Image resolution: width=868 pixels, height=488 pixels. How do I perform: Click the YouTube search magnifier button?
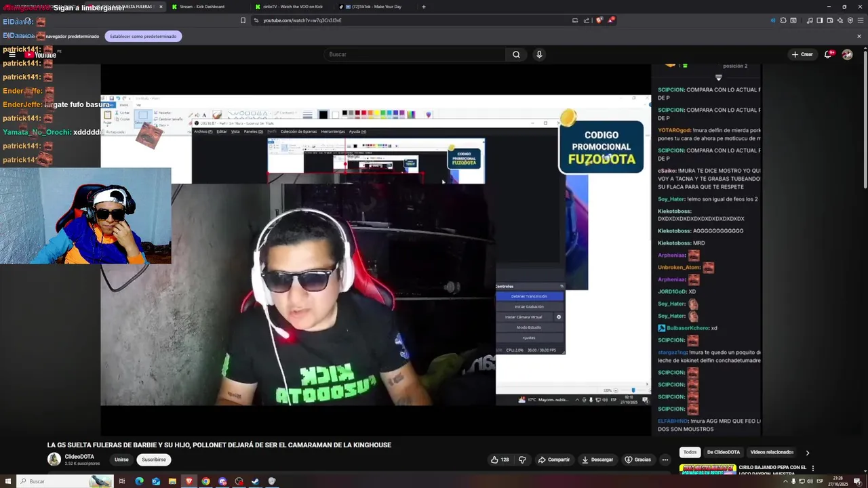[x=516, y=54]
